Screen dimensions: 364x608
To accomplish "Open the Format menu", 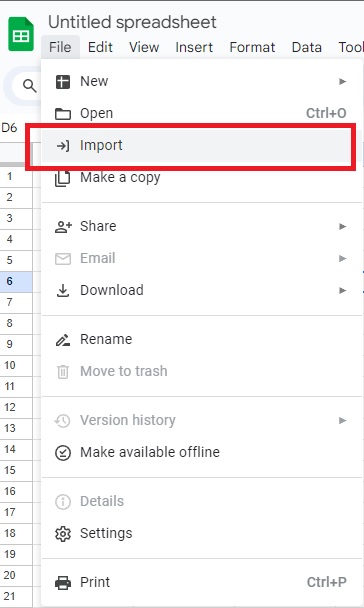I will 252,47.
